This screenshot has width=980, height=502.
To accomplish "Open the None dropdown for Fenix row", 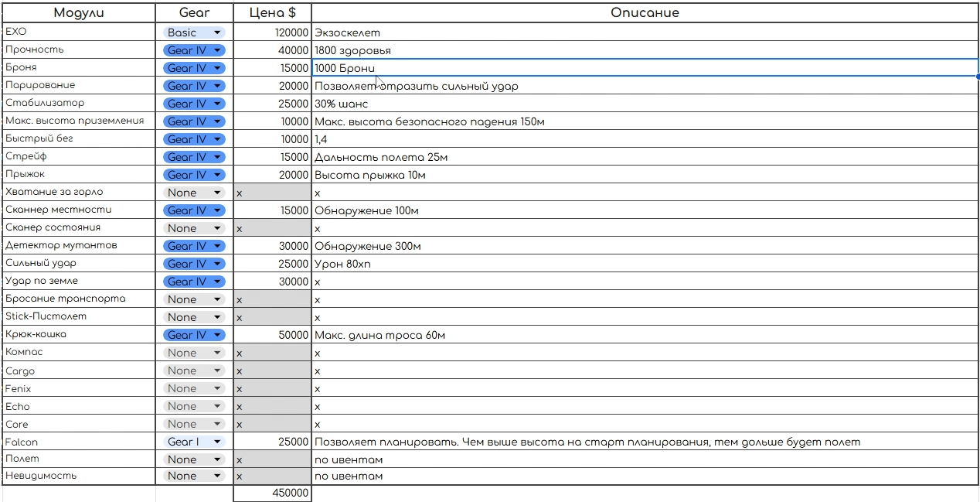I will [x=194, y=388].
